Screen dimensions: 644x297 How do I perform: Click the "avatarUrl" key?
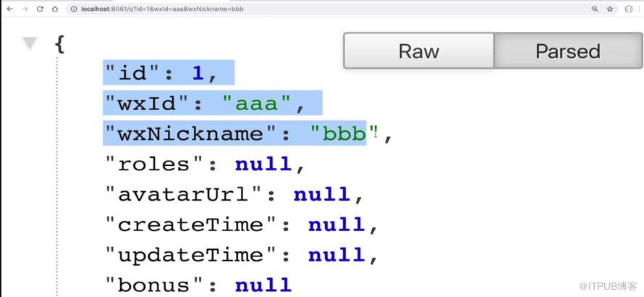(x=183, y=195)
